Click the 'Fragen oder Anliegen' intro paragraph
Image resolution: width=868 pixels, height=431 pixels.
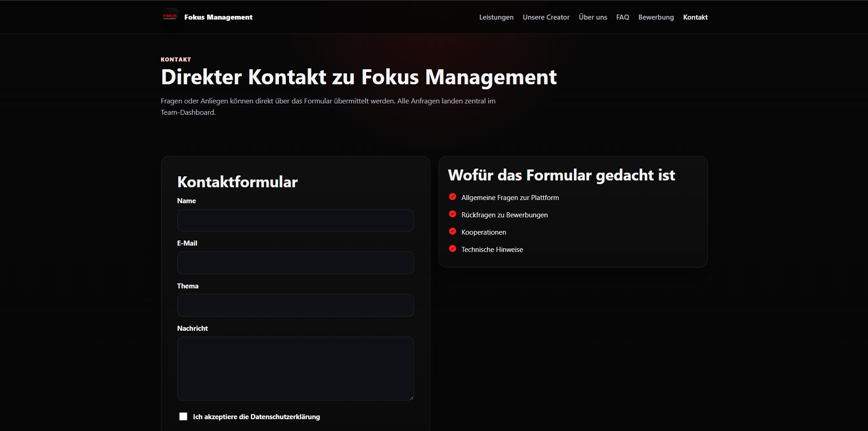328,107
